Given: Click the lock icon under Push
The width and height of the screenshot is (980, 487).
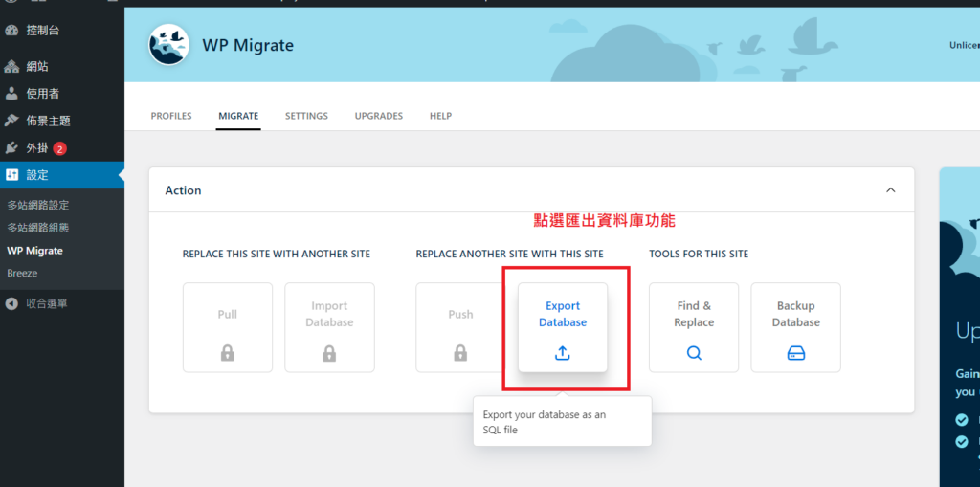Looking at the screenshot, I should [460, 353].
